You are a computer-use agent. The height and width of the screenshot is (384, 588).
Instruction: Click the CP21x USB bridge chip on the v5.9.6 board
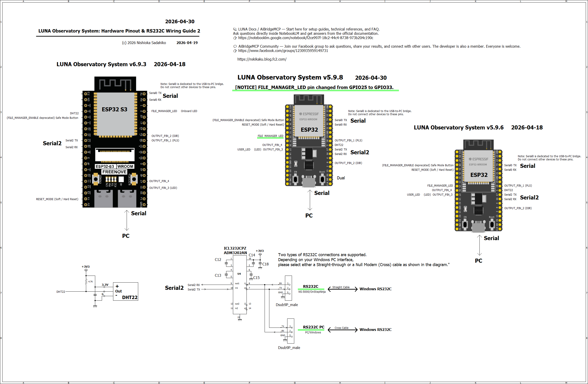[x=478, y=211]
